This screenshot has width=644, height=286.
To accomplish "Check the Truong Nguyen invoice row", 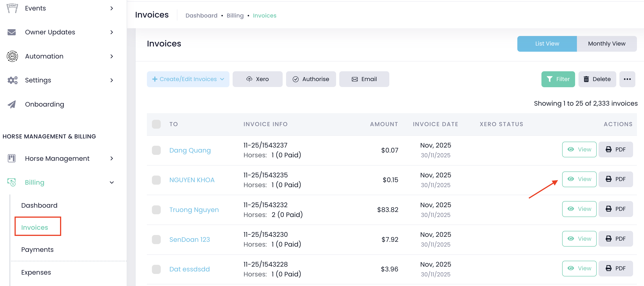I will click(x=156, y=210).
